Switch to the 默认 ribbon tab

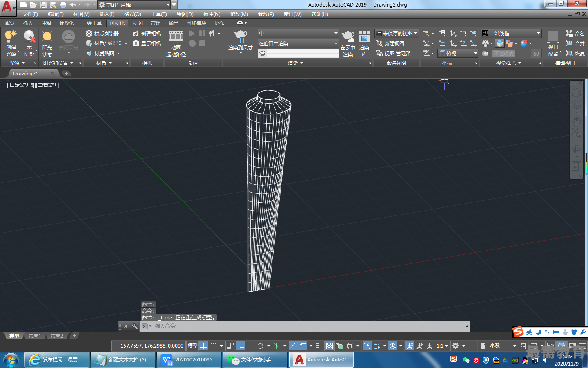point(10,23)
